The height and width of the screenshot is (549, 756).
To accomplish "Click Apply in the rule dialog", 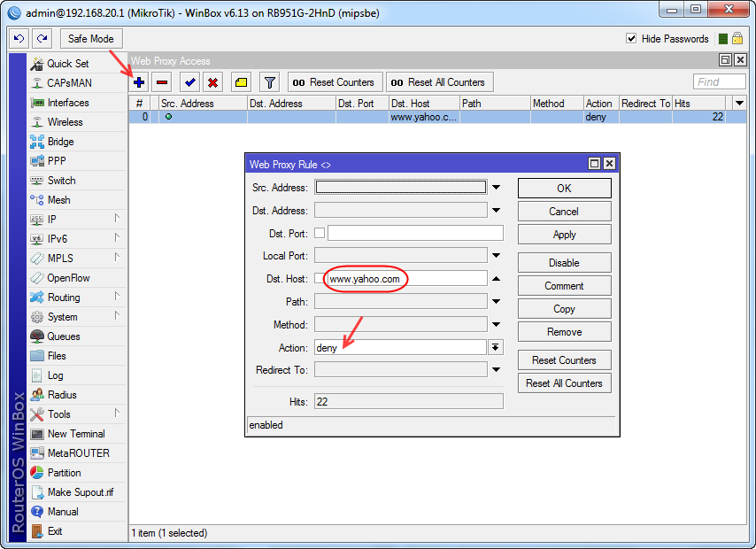I will [x=564, y=235].
